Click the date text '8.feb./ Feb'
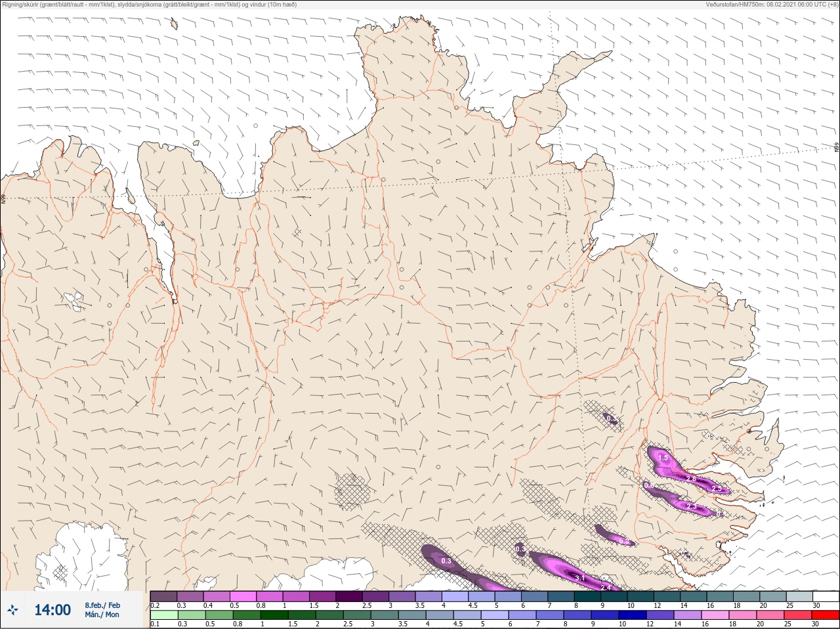 [x=102, y=605]
